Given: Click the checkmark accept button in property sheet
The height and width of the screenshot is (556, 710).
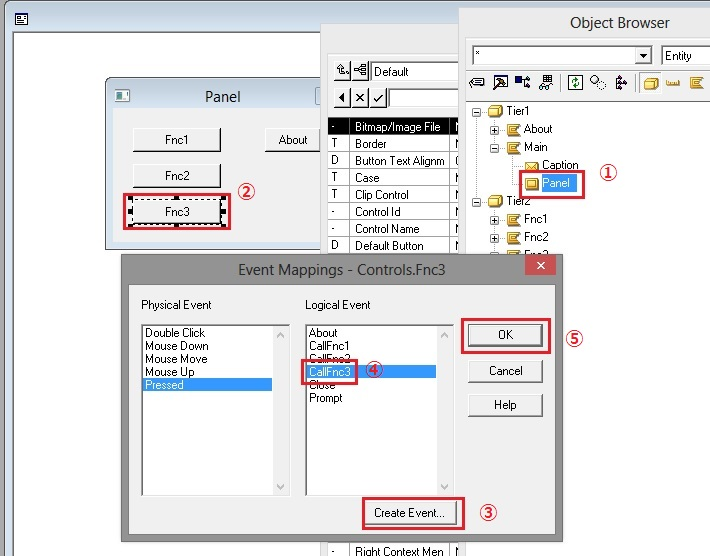Looking at the screenshot, I should tap(378, 97).
